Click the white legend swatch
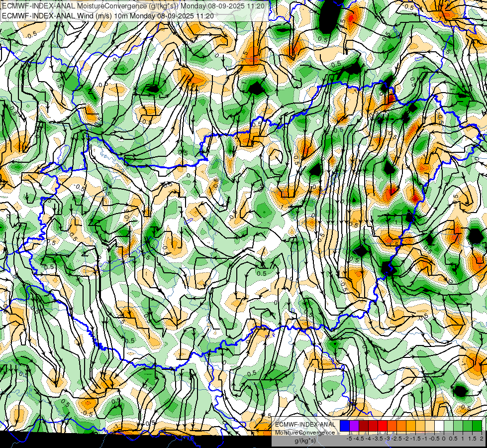 point(439,426)
